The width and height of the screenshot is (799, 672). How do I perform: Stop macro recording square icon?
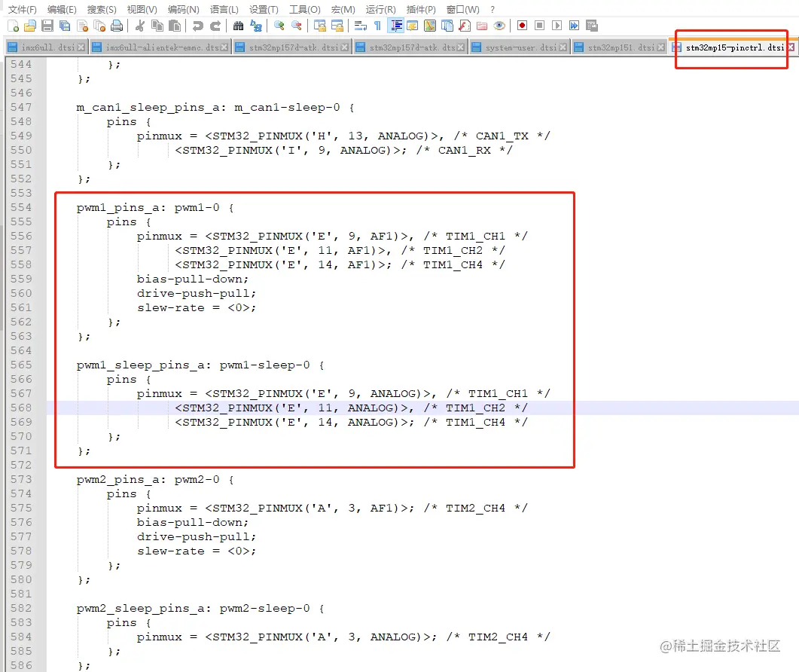(x=540, y=26)
